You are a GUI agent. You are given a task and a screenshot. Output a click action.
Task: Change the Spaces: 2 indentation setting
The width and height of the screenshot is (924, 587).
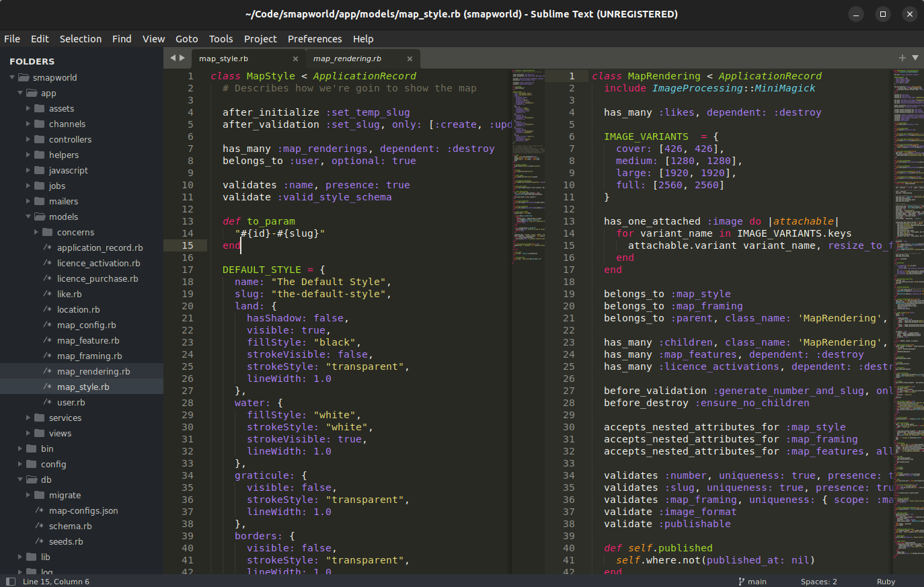tap(818, 582)
